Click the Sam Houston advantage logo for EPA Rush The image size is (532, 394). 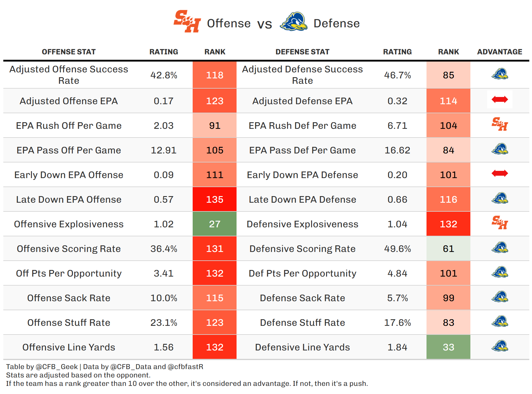tap(500, 124)
